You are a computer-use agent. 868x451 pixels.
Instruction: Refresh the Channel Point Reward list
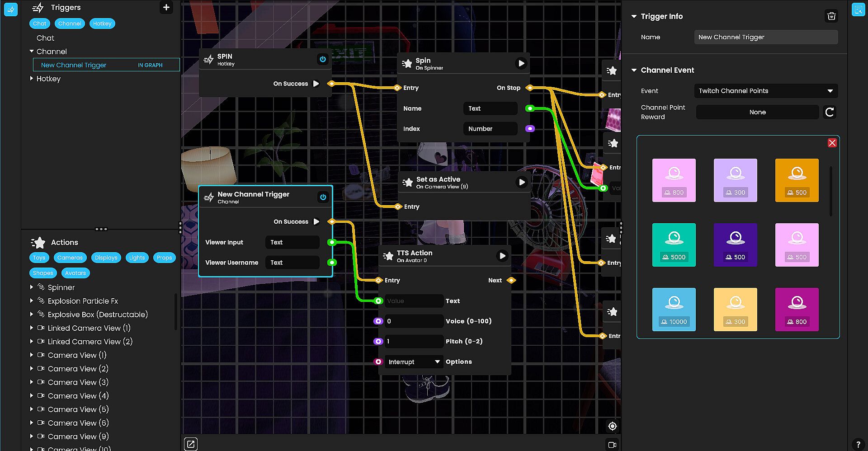click(x=829, y=112)
